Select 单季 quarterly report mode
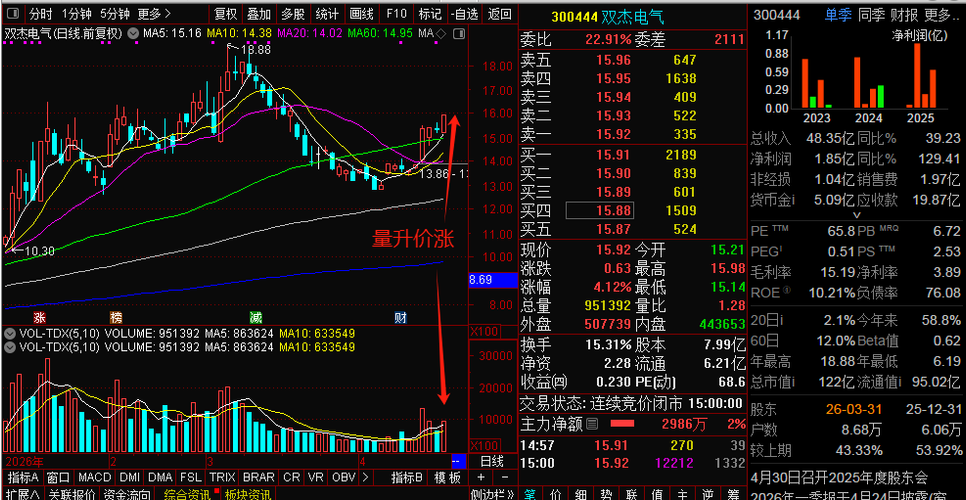This screenshot has width=966, height=500. click(x=838, y=15)
